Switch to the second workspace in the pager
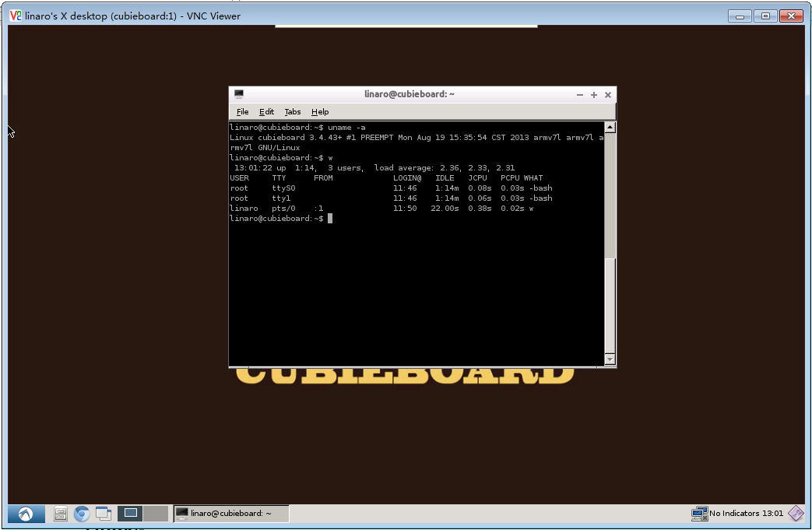Screen dimensions: 812x530 click(x=156, y=513)
